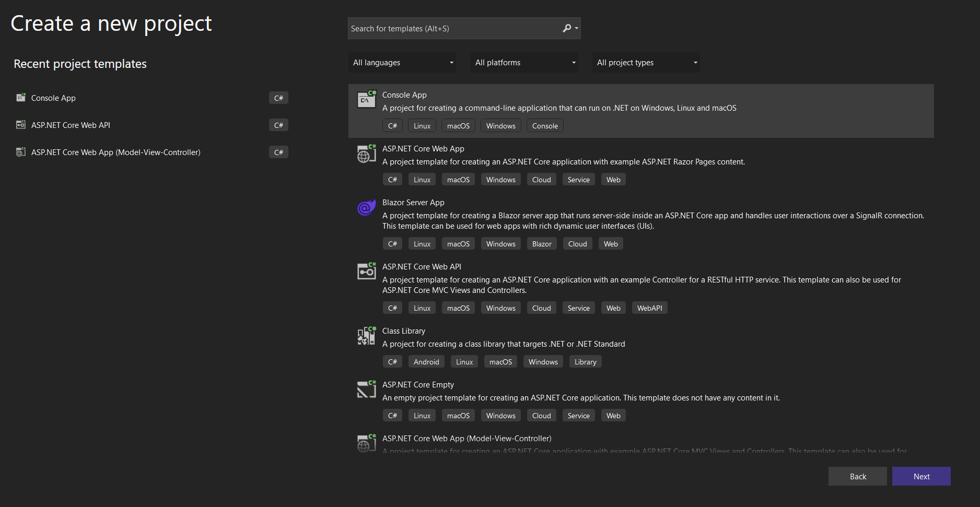Click the Console App description text
The height and width of the screenshot is (507, 980).
[x=559, y=108]
